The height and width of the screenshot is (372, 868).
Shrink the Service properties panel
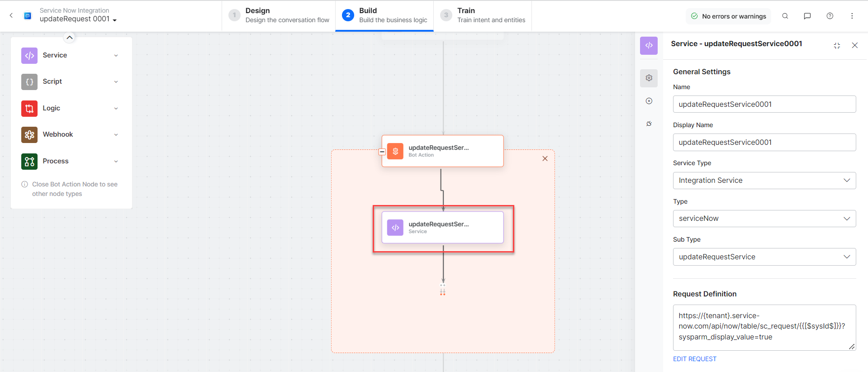click(x=837, y=46)
